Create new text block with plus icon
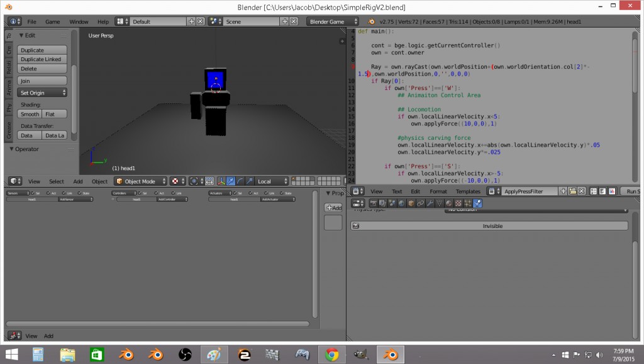 [x=562, y=191]
